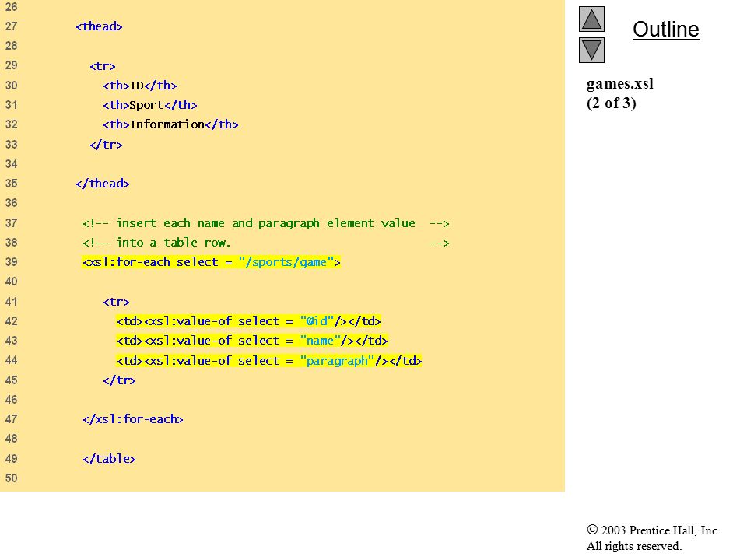Click line number 50
747x560 pixels.
point(12,478)
